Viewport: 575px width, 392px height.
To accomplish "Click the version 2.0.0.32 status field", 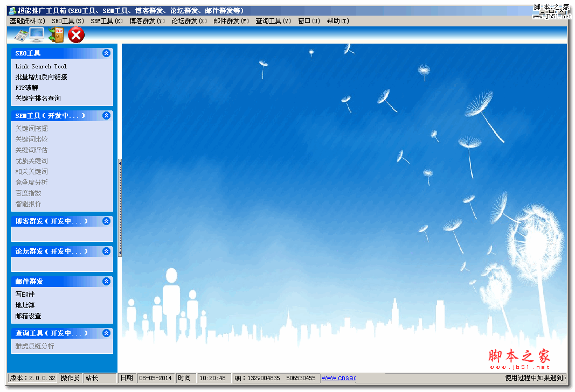I will pyautogui.click(x=33, y=377).
